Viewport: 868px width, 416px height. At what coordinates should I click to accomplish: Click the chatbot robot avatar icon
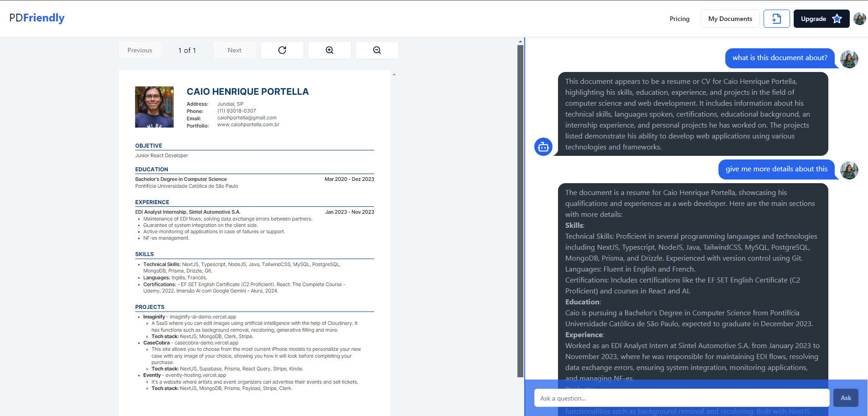pos(543,147)
